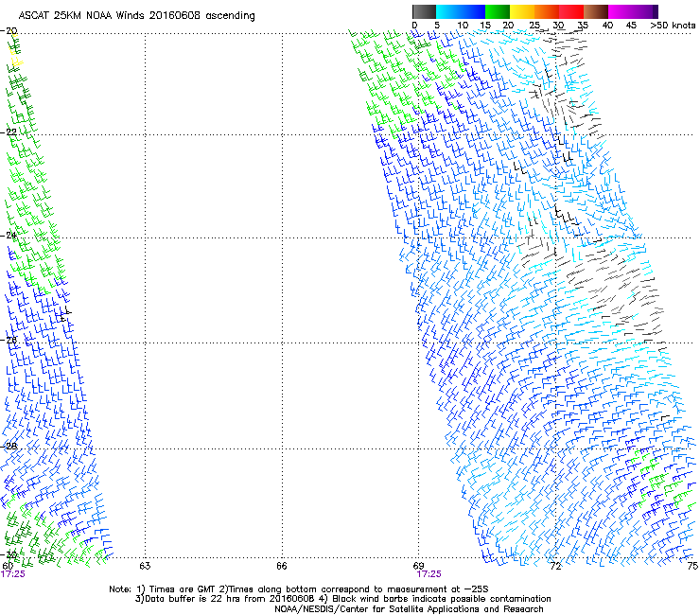Image resolution: width=700 pixels, height=615 pixels.
Task: Click the gray 0–5 knots legend segment
Action: [x=424, y=11]
